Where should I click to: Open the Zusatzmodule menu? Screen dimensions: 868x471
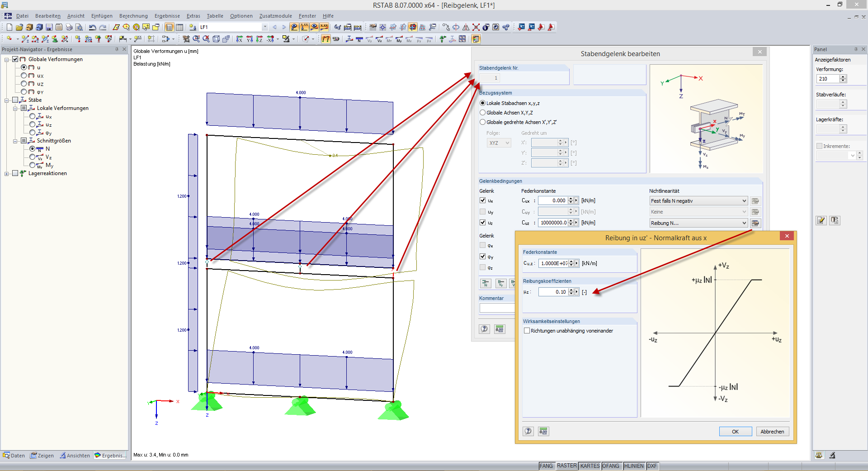pyautogui.click(x=275, y=16)
